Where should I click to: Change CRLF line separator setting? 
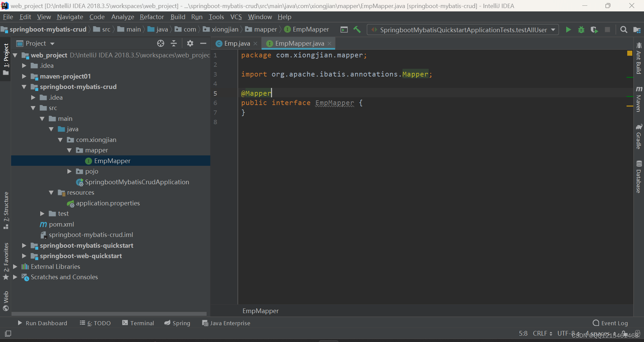tap(542, 333)
